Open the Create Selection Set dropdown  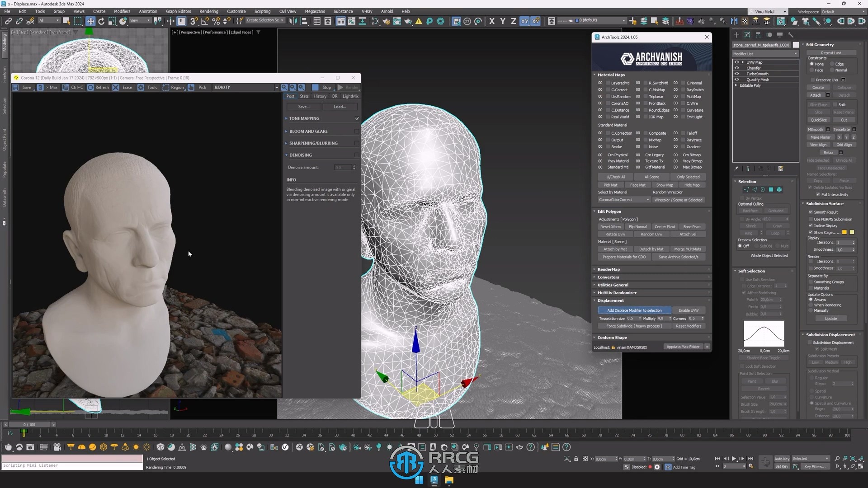pos(265,20)
